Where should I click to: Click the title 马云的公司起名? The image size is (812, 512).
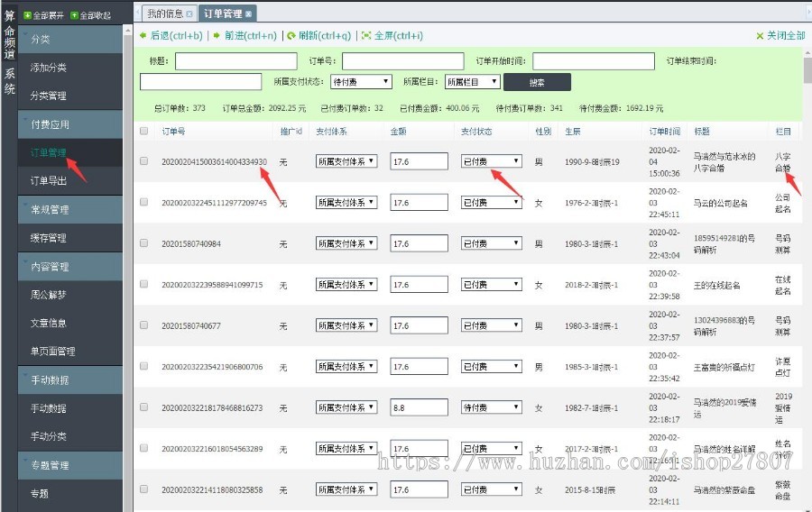point(720,203)
